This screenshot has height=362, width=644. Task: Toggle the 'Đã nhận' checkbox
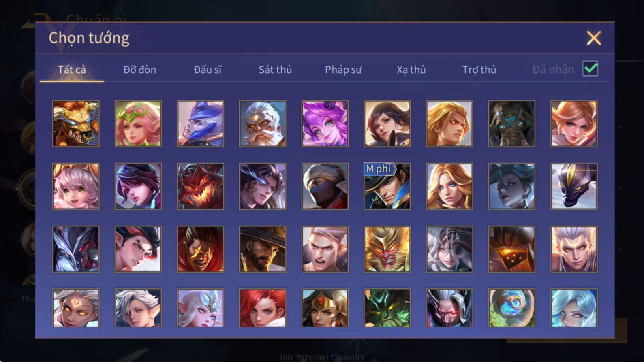(590, 69)
